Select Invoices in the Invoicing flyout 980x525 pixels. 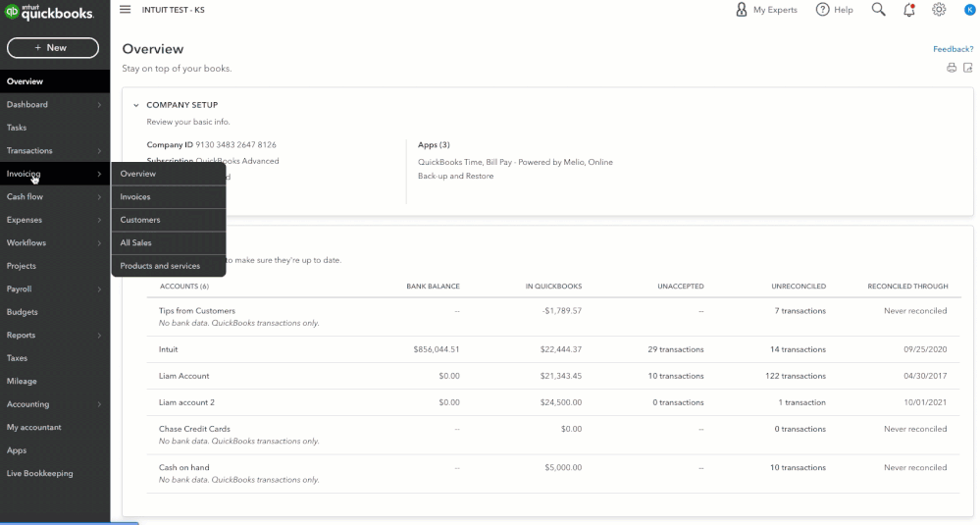[168, 197]
